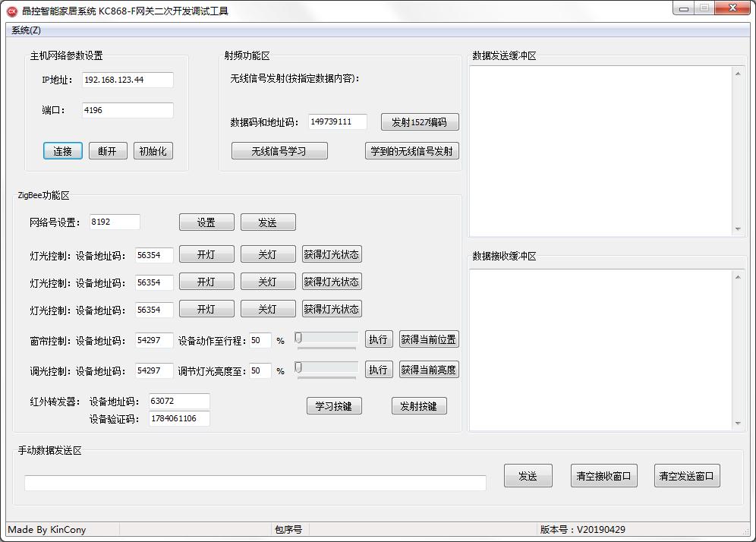The height and width of the screenshot is (542, 756).
Task: Focus the 端口 port field
Action: (128, 110)
